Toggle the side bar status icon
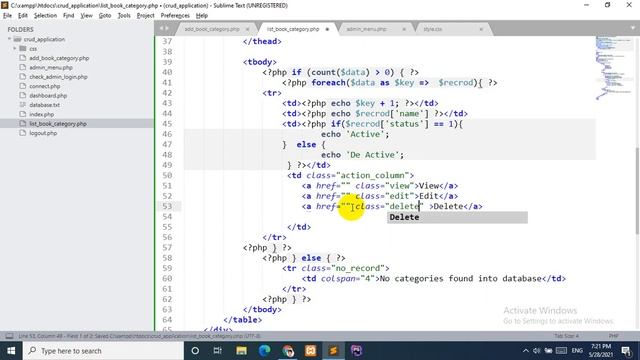640x360 pixels. 9,336
